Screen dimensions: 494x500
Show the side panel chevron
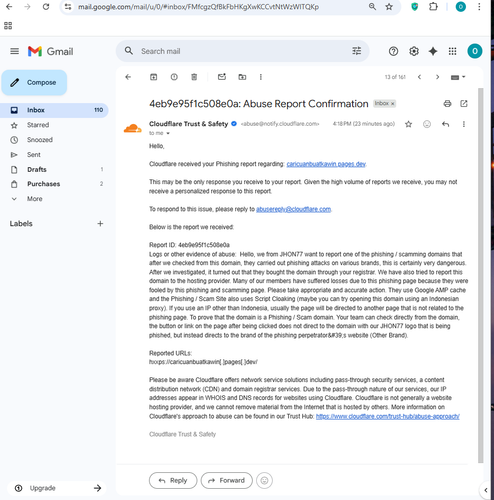486,490
